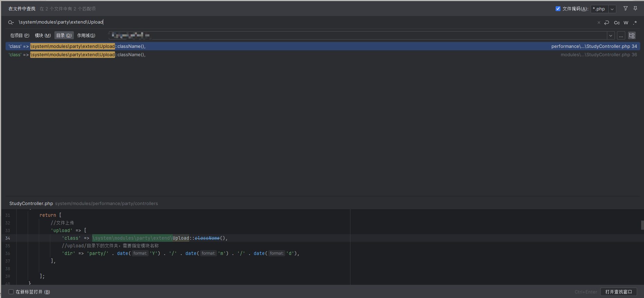Click the 打开查找窗口 button

[618, 292]
